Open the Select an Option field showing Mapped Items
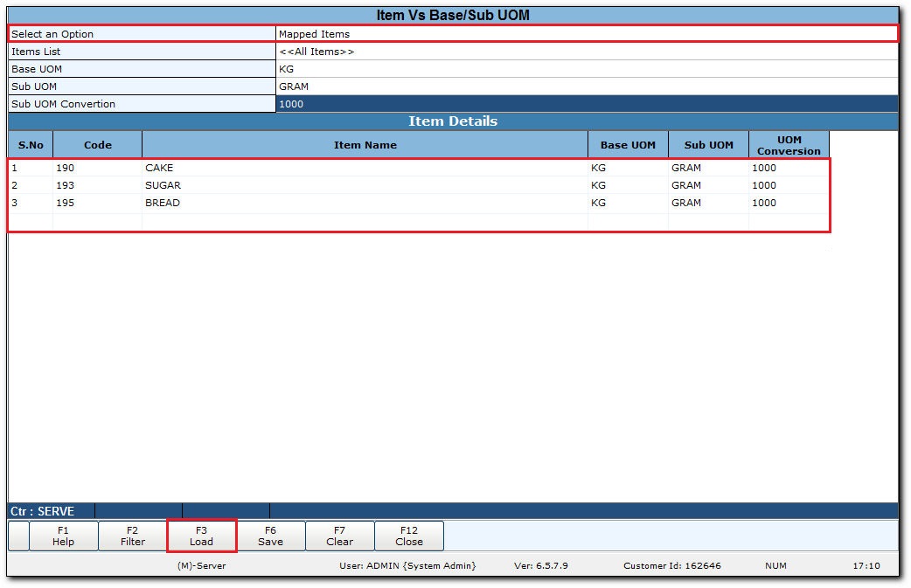The image size is (911, 588). [586, 34]
